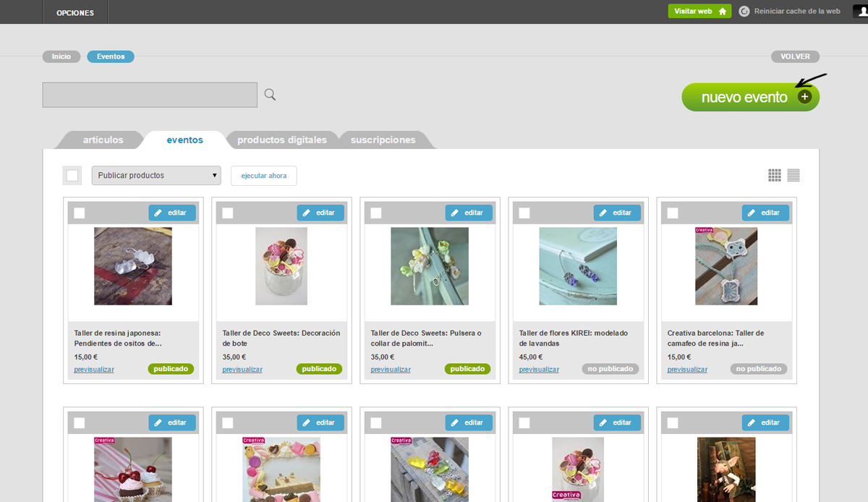Create a new event with nuevo evento

[750, 97]
